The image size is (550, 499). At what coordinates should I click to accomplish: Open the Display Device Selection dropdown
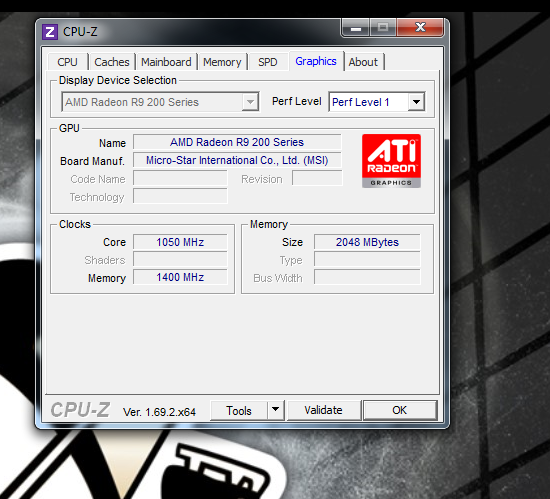160,102
